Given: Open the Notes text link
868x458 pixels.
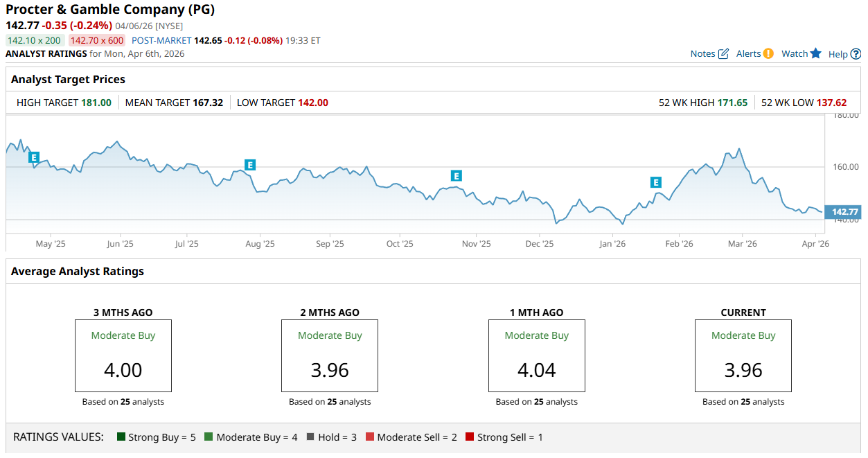Looking at the screenshot, I should point(702,54).
